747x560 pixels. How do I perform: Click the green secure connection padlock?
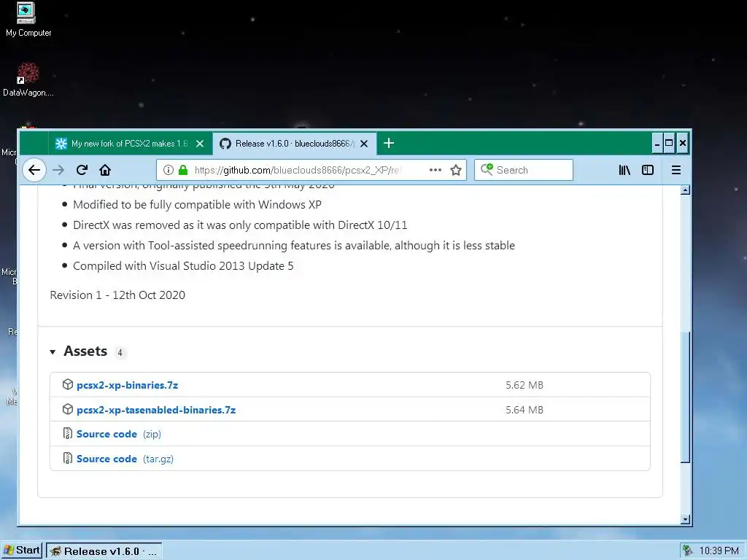pos(183,170)
